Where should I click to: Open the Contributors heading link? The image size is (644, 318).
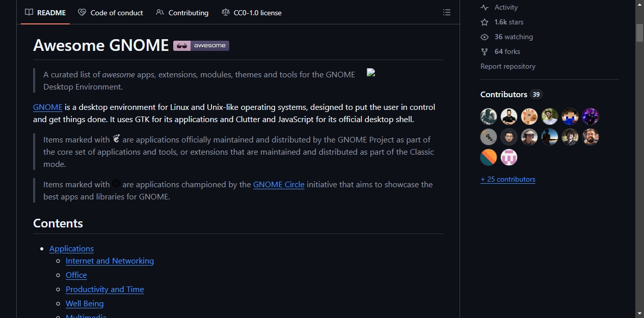pyautogui.click(x=511, y=94)
